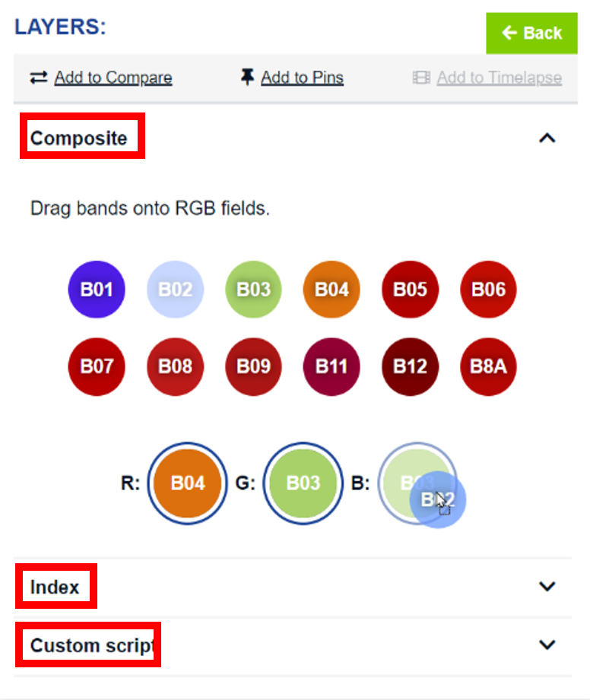Click the B07 band circle

[x=97, y=366]
